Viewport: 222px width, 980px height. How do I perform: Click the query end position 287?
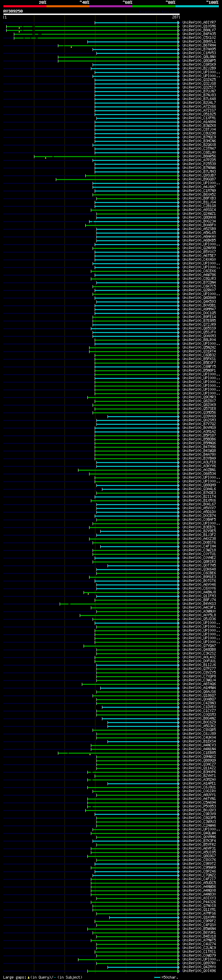pyautogui.click(x=175, y=17)
